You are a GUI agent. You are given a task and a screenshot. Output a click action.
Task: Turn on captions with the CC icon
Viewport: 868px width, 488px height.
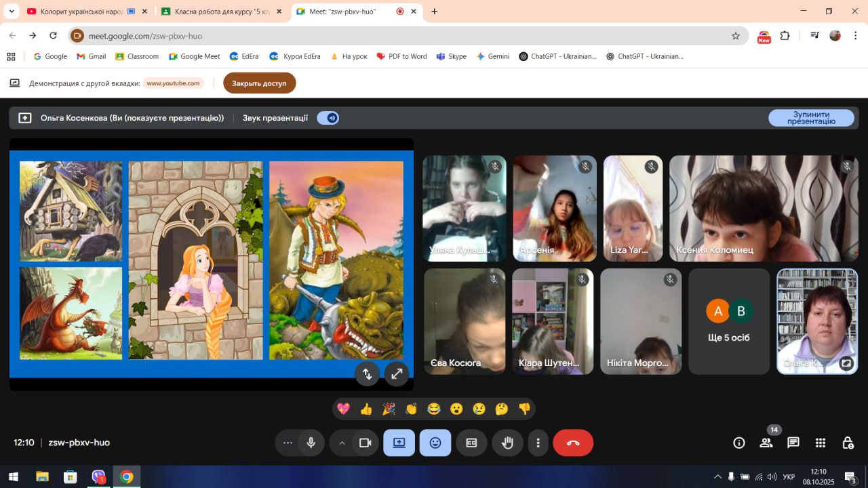tap(471, 443)
